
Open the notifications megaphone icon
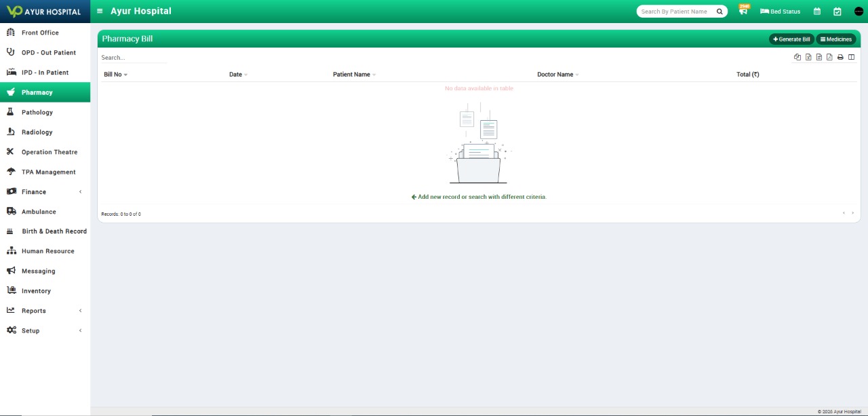point(743,12)
